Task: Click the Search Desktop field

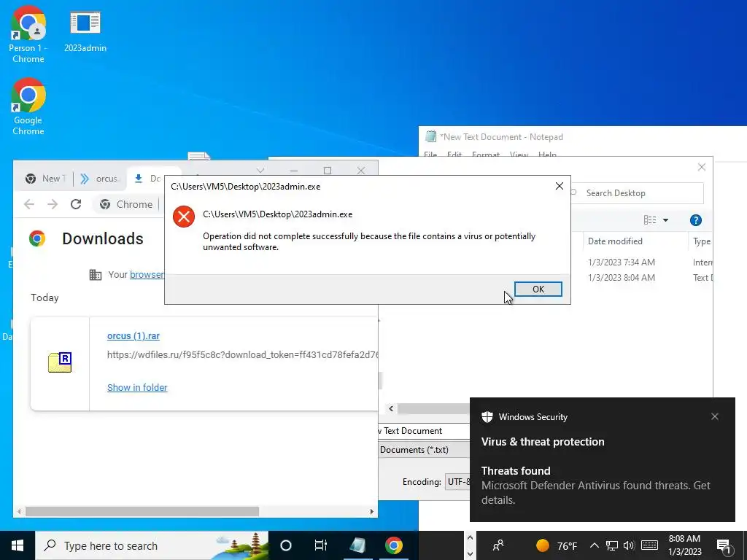Action: [638, 192]
